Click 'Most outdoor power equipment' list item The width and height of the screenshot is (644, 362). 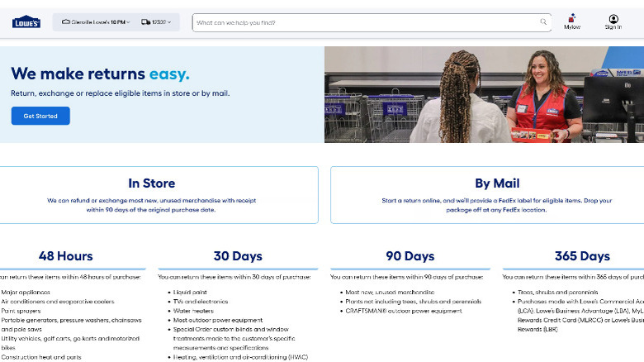218,320
